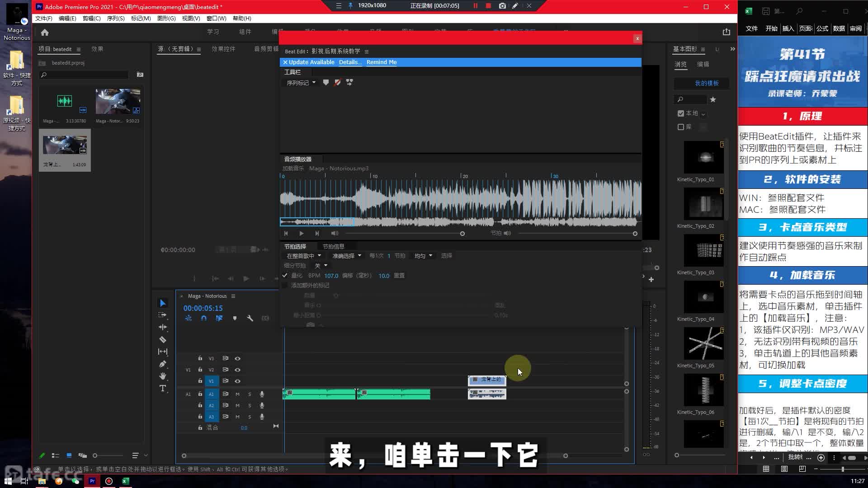Screen dimensions: 868x488
Task: Toggle V1 track visibility eye
Action: click(237, 381)
